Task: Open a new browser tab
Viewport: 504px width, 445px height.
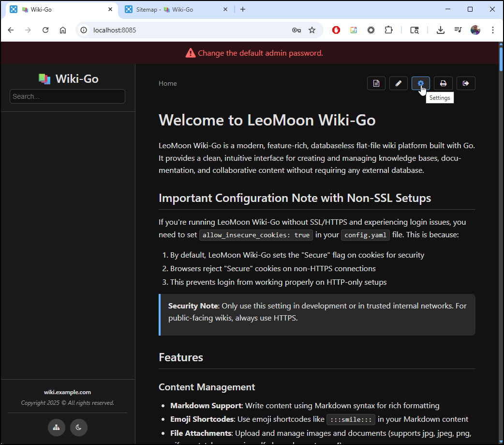Action: [243, 9]
